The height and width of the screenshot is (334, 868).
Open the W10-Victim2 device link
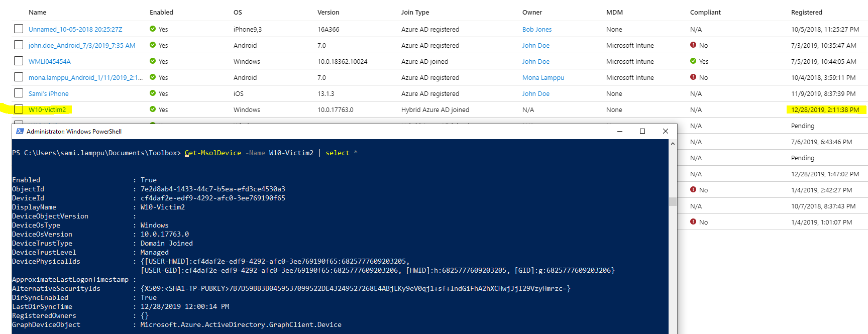coord(47,109)
